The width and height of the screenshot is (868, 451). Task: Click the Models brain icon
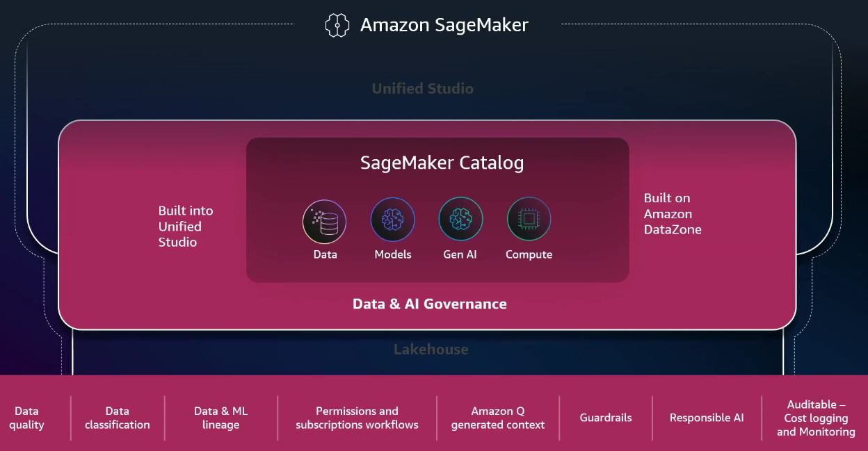[x=392, y=220]
